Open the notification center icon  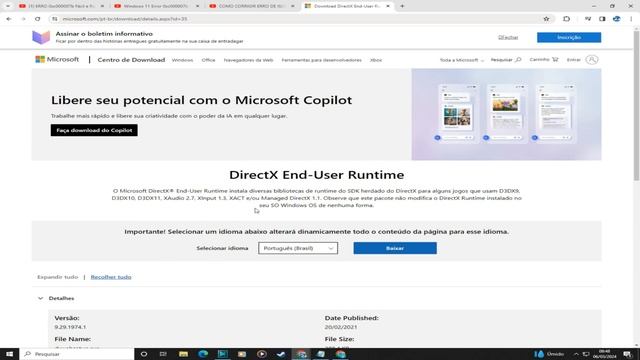(628, 354)
